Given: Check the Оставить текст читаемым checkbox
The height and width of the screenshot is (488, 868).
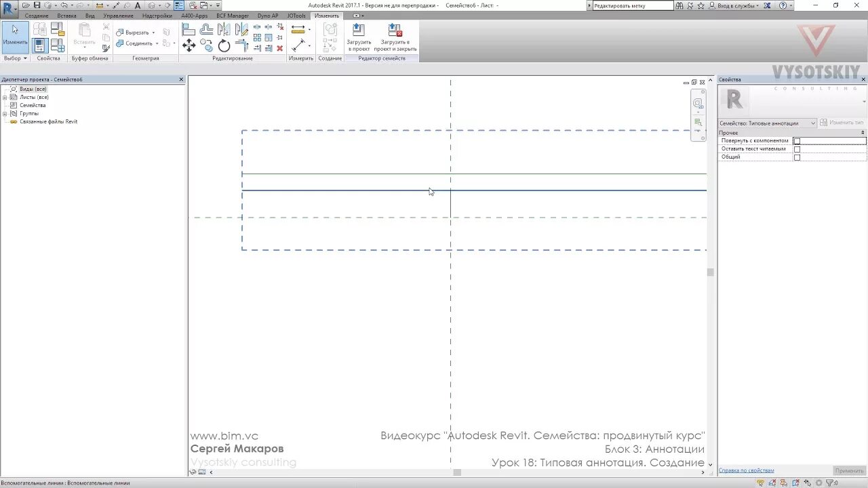Looking at the screenshot, I should pos(797,149).
